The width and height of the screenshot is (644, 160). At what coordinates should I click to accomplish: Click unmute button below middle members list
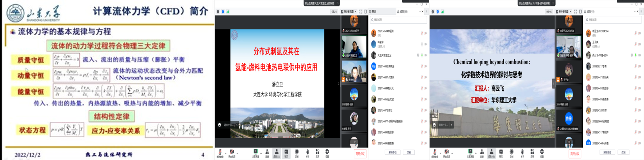[393, 152]
